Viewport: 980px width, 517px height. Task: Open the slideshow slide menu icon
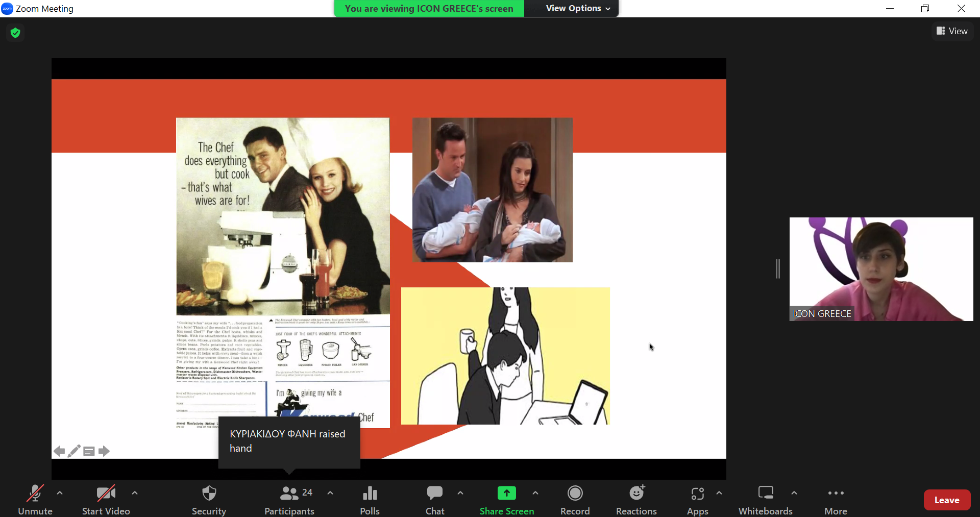(89, 451)
